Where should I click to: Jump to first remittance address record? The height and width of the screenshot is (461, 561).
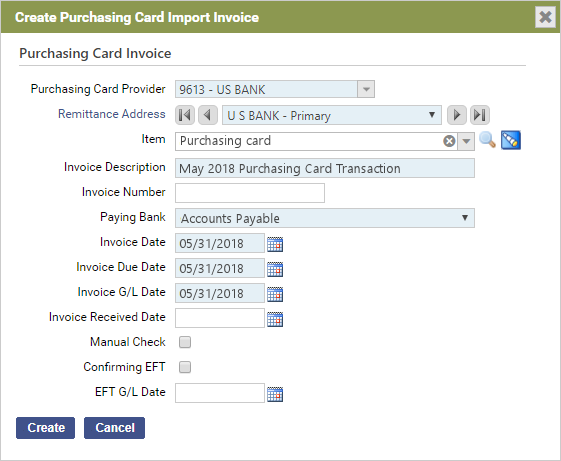click(185, 115)
